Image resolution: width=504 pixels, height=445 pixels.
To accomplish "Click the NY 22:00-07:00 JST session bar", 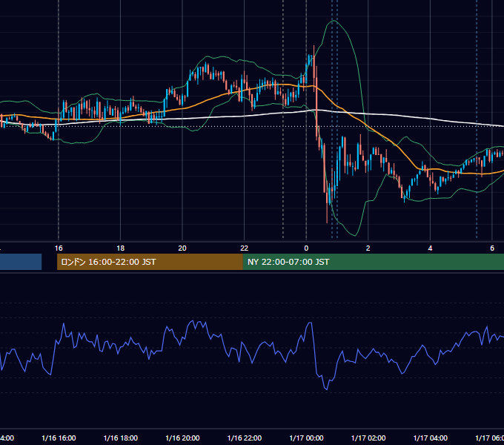I will pos(373,262).
